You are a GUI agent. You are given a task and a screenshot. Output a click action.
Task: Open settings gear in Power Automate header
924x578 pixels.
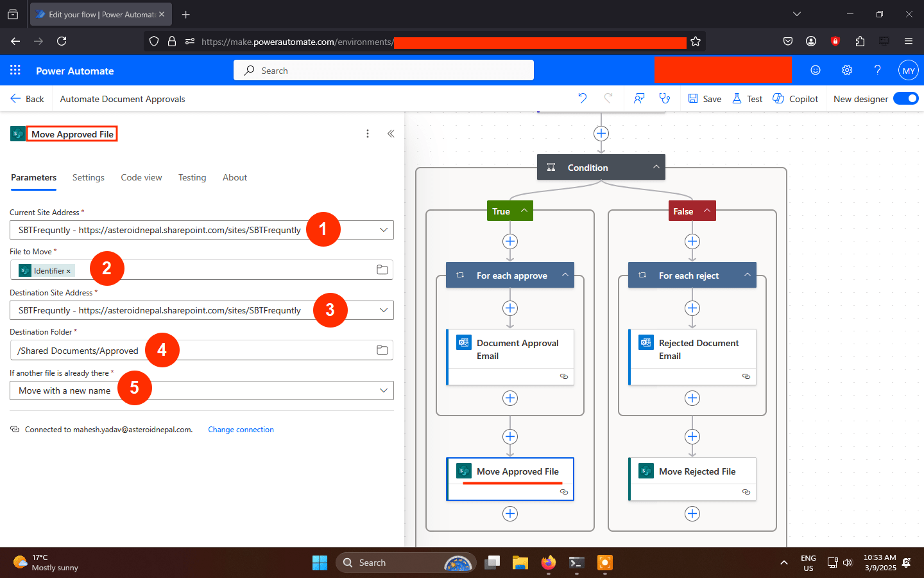pos(847,70)
